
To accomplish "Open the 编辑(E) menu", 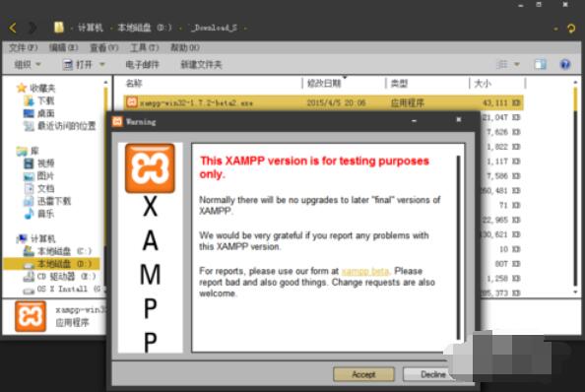I will pos(63,47).
